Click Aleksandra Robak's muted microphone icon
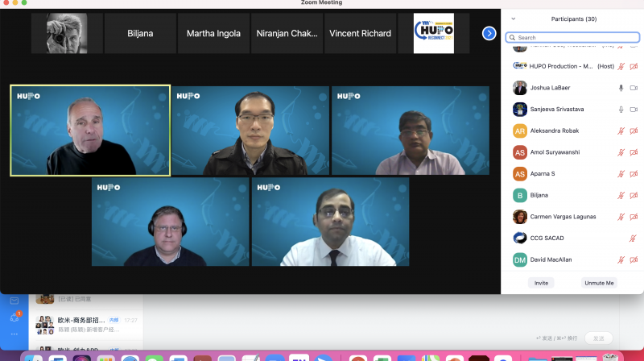 (x=621, y=131)
